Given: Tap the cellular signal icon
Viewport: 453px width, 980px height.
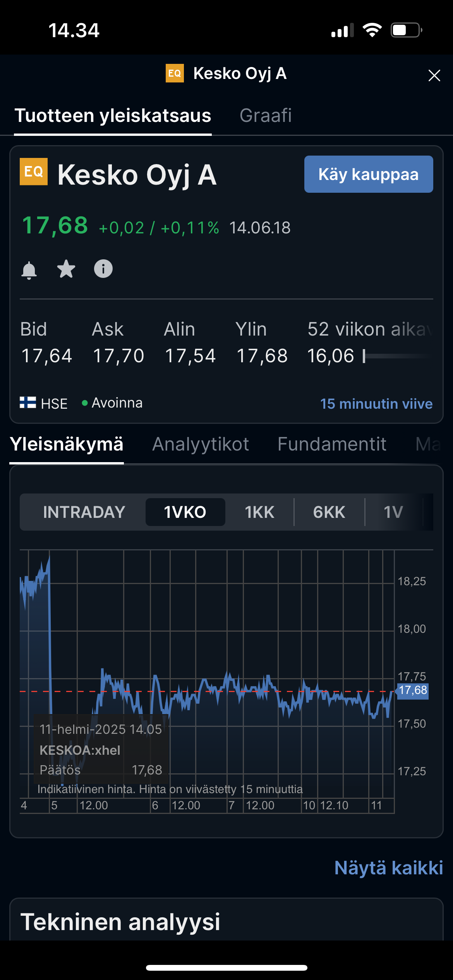Looking at the screenshot, I should [x=343, y=30].
